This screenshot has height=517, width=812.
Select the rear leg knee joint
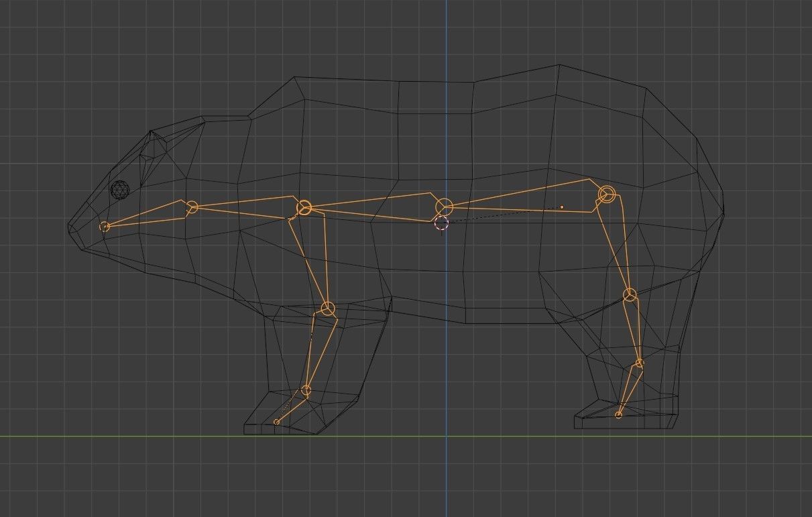click(630, 295)
